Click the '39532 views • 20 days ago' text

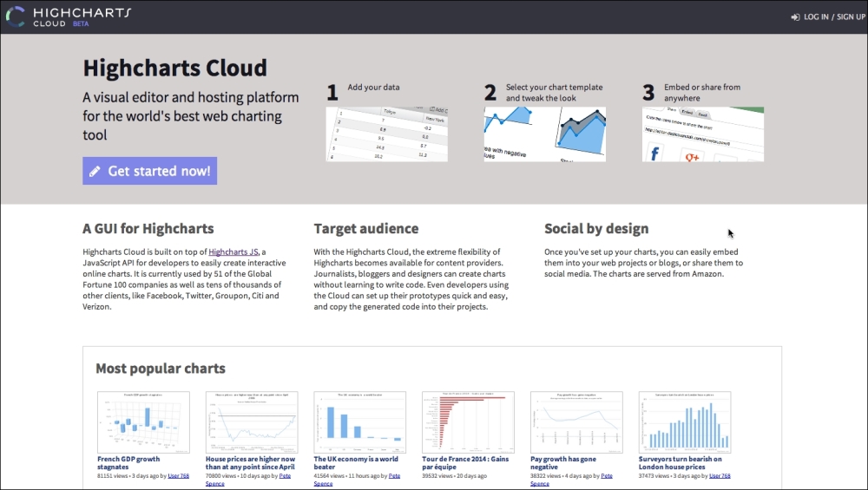point(454,475)
